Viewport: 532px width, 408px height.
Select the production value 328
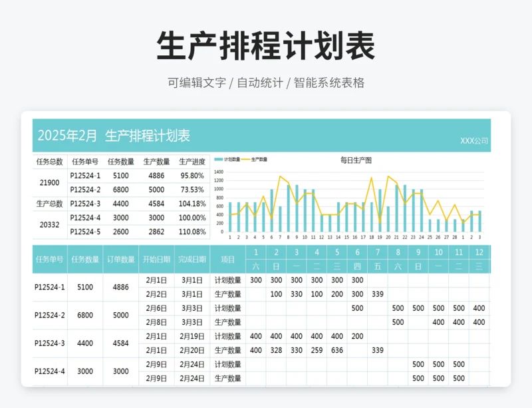click(276, 350)
